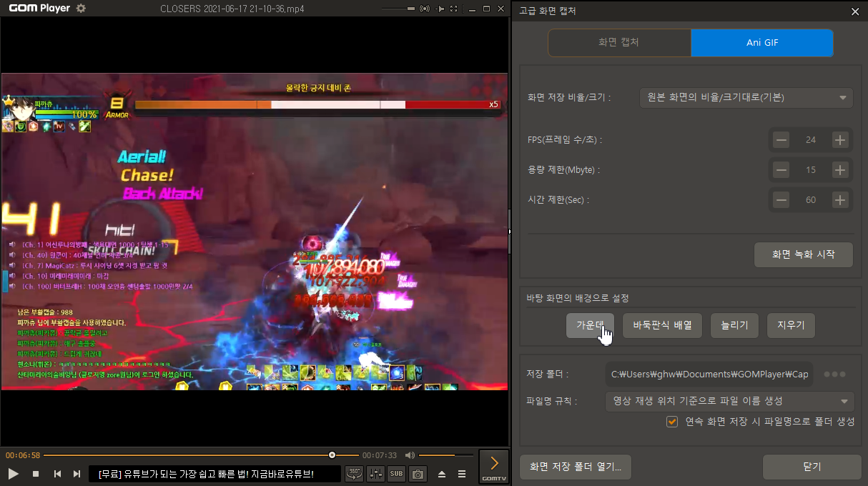The image size is (868, 486).
Task: Open the file naming rule dropdown
Action: tap(729, 401)
